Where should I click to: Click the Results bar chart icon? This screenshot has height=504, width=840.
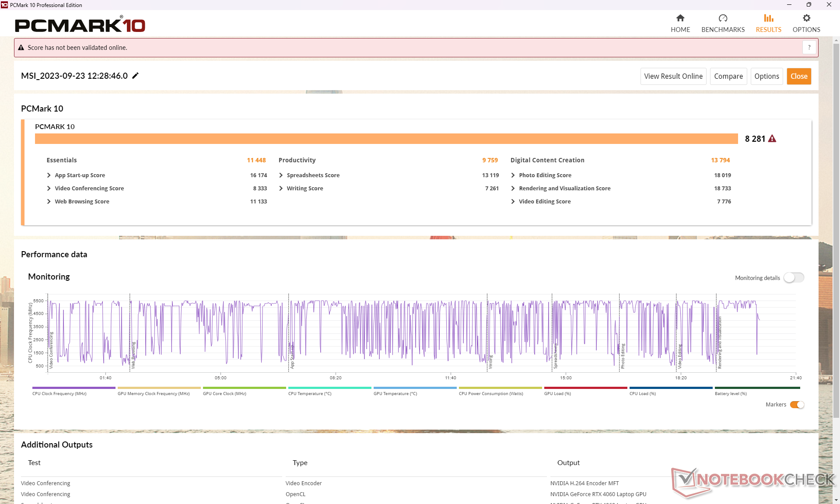point(768,18)
